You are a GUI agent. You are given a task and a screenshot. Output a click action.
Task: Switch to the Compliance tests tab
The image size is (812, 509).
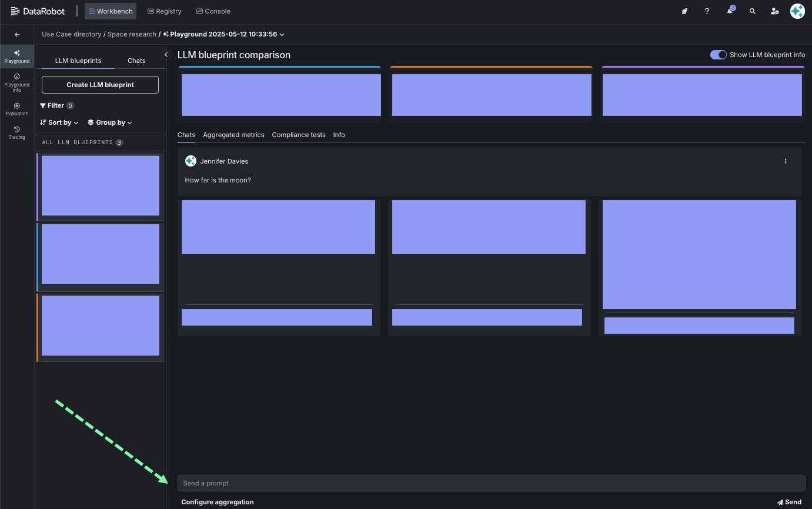pos(298,135)
